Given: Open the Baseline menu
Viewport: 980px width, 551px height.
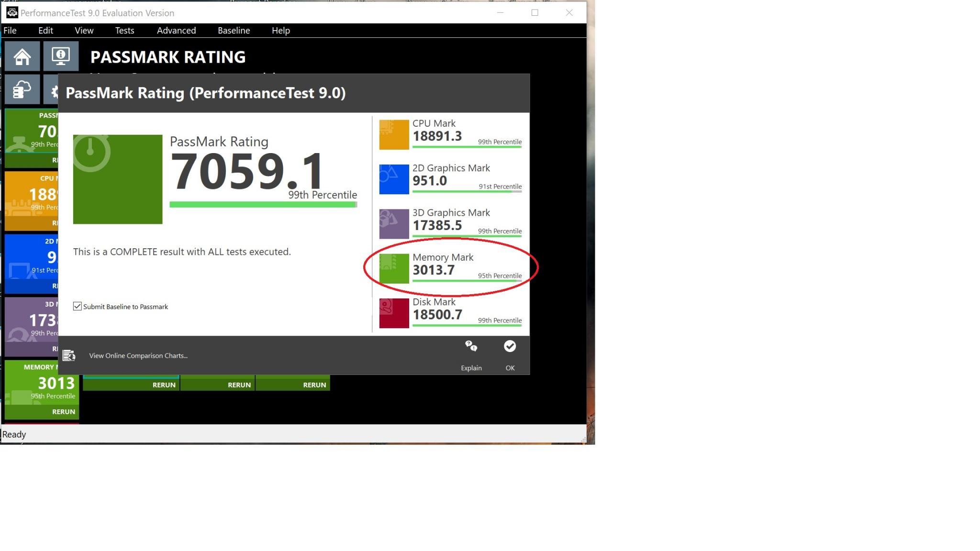Looking at the screenshot, I should click(234, 31).
